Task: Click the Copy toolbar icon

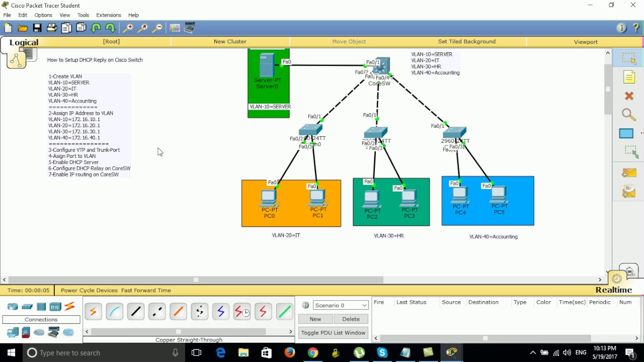Action: point(66,28)
